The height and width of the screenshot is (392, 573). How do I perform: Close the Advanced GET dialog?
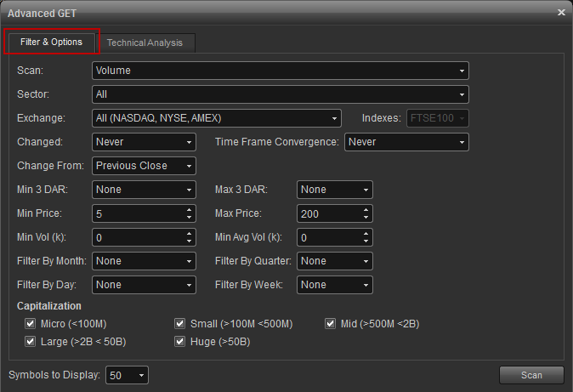tap(561, 12)
